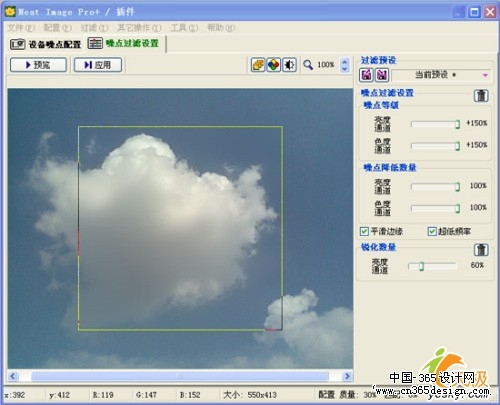Click the 应用 apply button
Image resolution: width=500 pixels, height=405 pixels.
coord(98,65)
